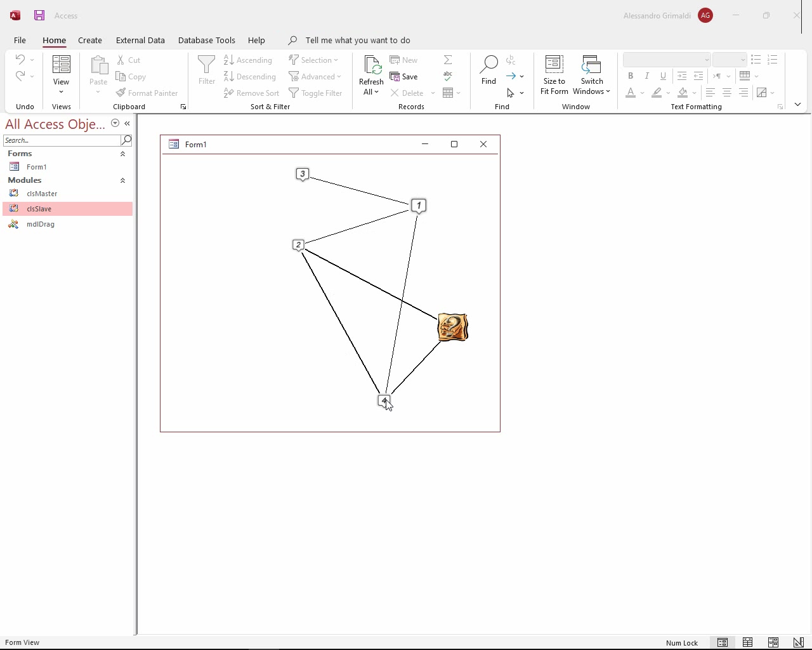The image size is (812, 650).
Task: Open text highlight color picker
Action: 657,93
